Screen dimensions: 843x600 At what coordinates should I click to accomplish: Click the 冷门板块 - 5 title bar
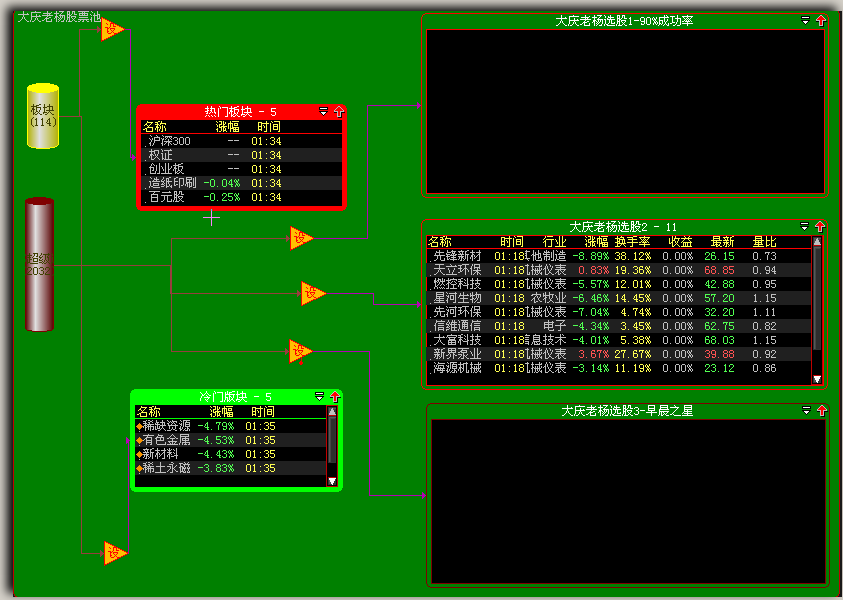(235, 397)
